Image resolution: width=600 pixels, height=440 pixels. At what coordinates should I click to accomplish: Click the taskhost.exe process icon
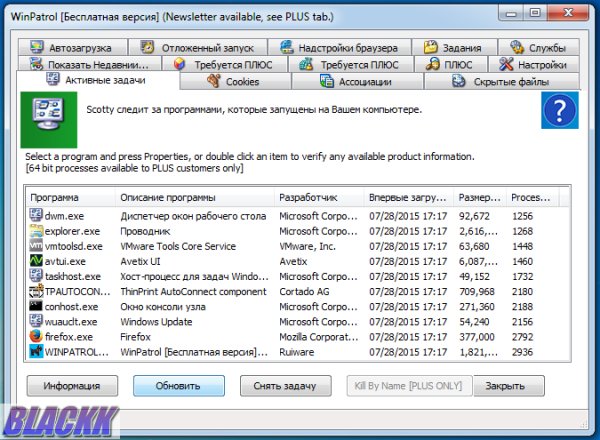pos(36,276)
